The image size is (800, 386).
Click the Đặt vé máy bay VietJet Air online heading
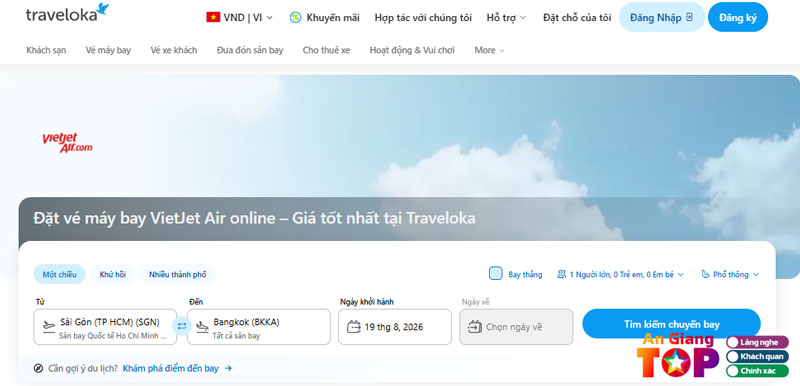(x=255, y=218)
